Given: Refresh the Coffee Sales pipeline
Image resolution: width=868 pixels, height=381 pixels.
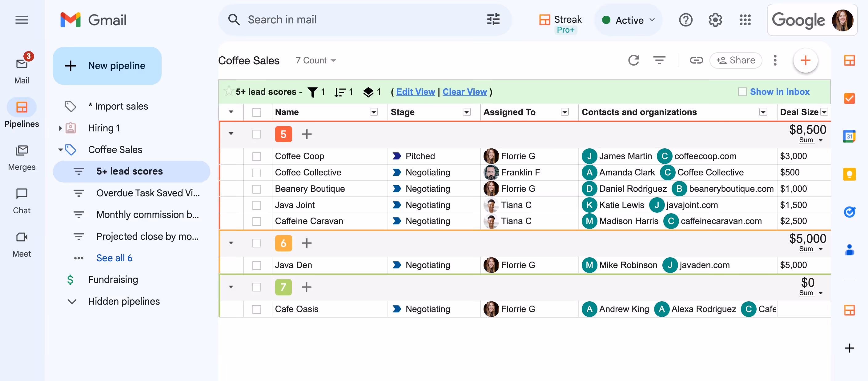Looking at the screenshot, I should (633, 60).
